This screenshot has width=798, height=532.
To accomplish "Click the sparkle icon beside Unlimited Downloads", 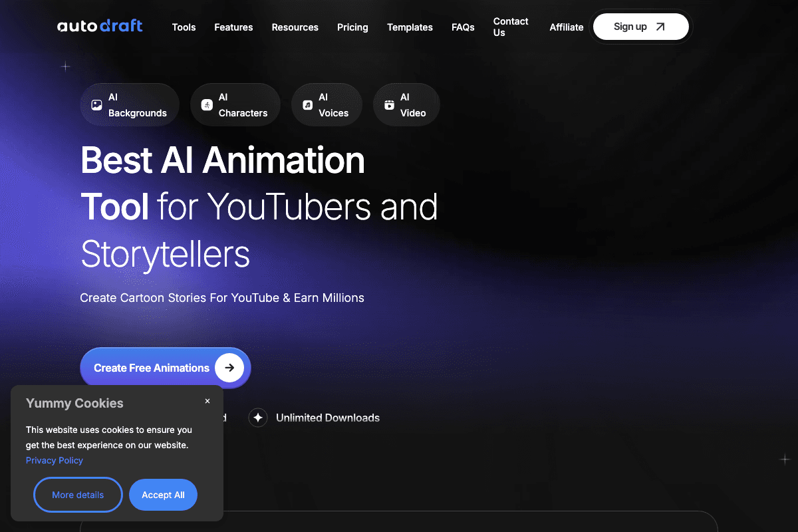I will [x=258, y=418].
